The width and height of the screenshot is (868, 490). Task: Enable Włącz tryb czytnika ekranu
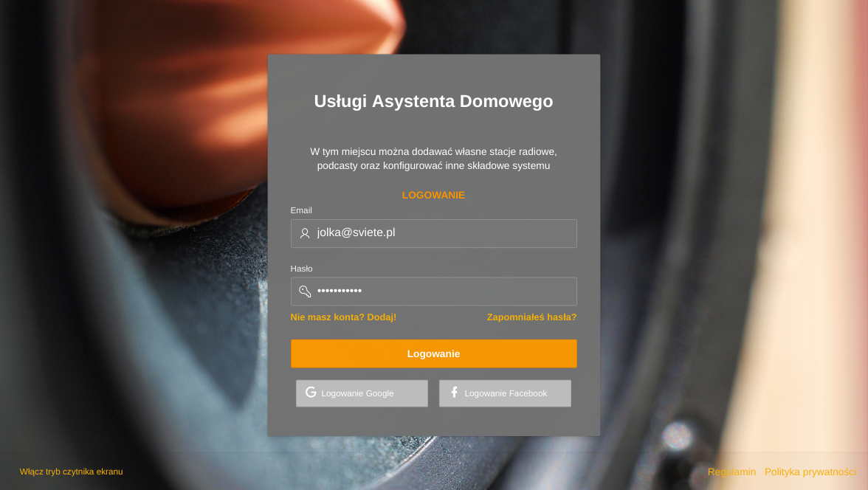72,472
